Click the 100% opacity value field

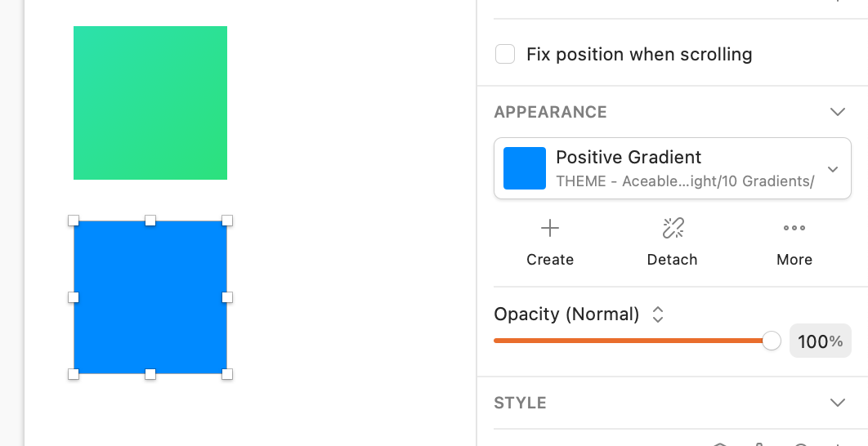[x=820, y=341]
